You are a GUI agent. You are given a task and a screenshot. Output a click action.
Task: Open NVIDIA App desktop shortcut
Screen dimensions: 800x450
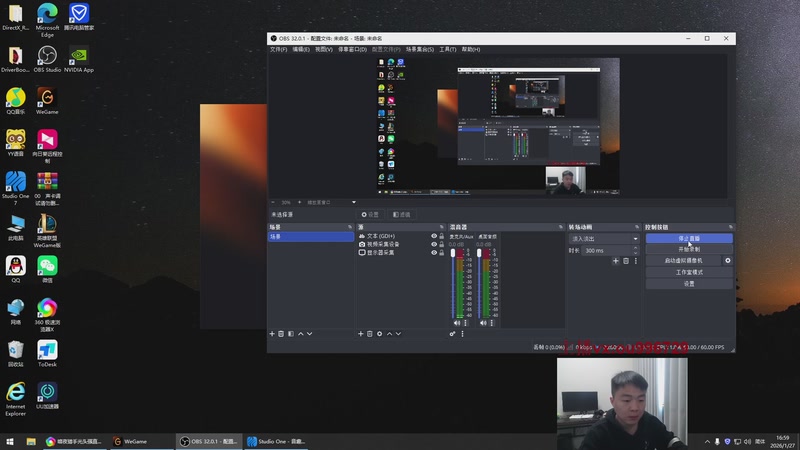(x=79, y=59)
